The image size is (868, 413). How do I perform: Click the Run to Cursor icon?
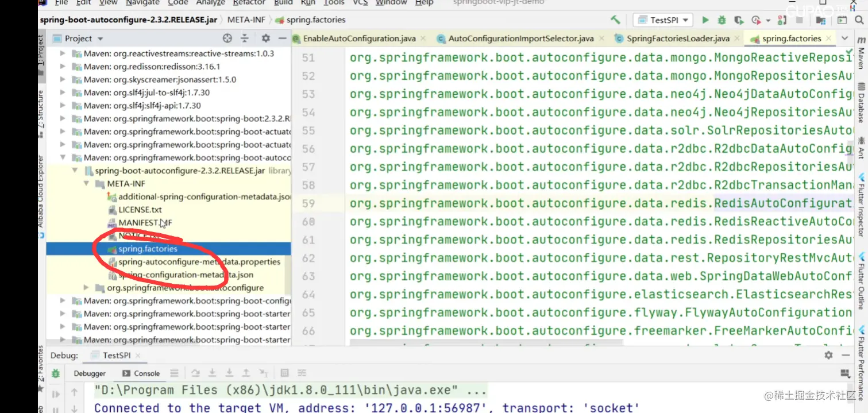(x=264, y=373)
